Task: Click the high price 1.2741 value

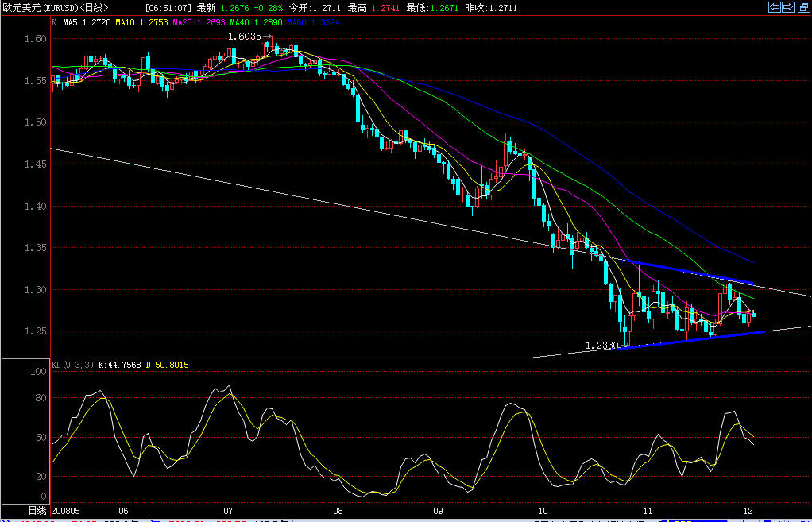Action: coord(385,8)
